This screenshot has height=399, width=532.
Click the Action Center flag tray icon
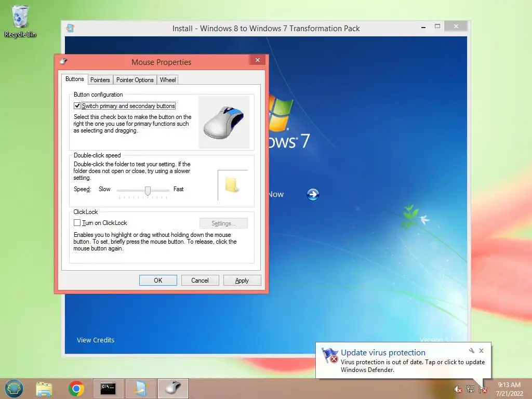click(483, 389)
